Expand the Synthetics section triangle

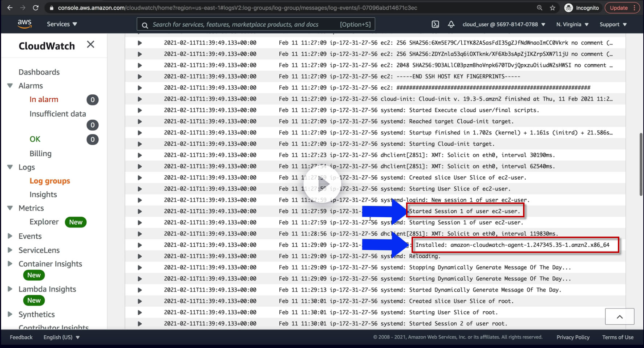coord(10,314)
